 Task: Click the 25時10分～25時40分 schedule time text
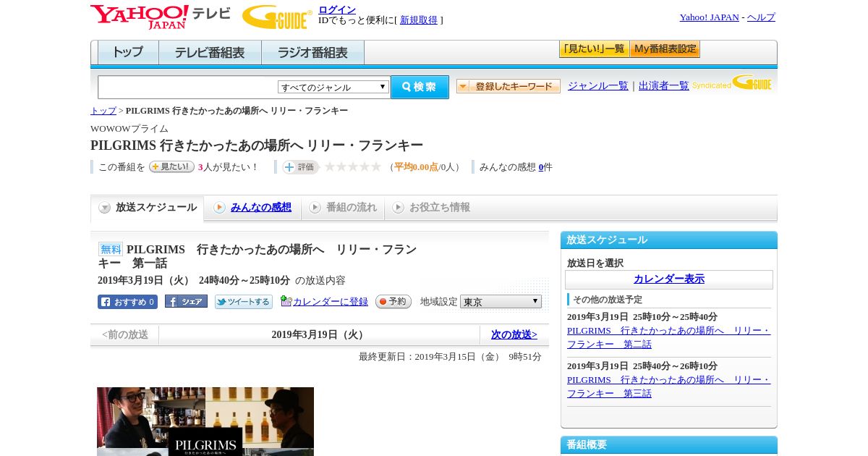(675, 317)
